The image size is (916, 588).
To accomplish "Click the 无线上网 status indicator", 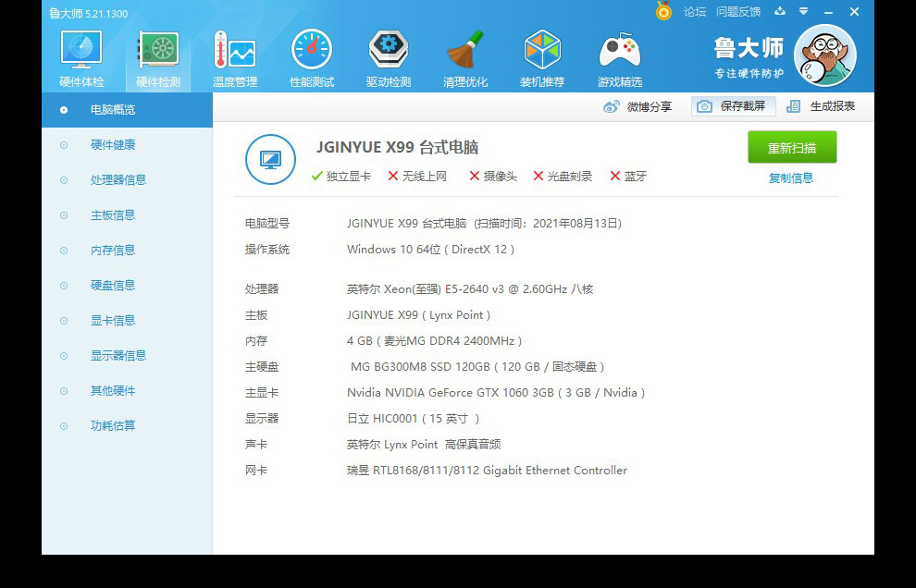I will pyautogui.click(x=417, y=177).
